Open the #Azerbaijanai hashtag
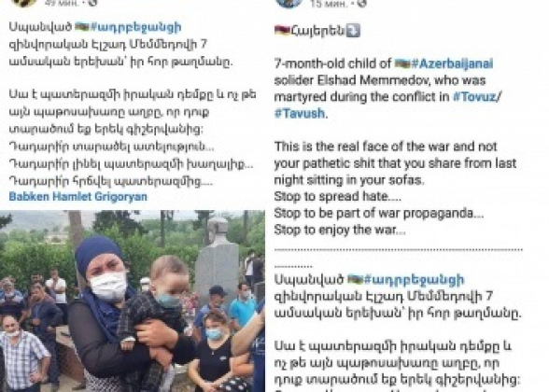Screen dimensions: 549x392 [x=452, y=63]
